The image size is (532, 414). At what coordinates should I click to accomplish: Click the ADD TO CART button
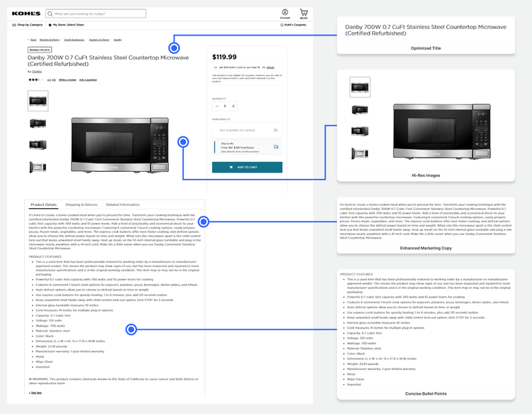pos(248,167)
